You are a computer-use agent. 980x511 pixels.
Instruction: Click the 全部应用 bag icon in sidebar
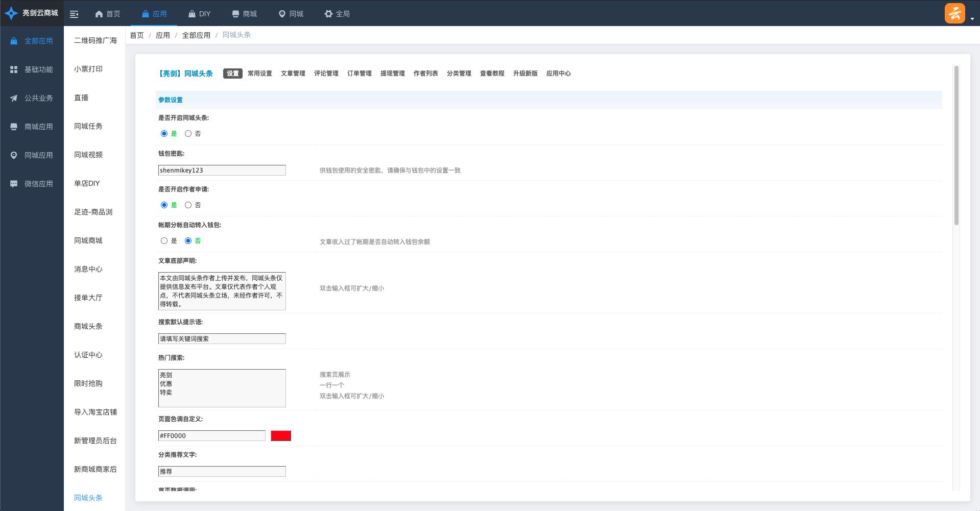pos(14,41)
